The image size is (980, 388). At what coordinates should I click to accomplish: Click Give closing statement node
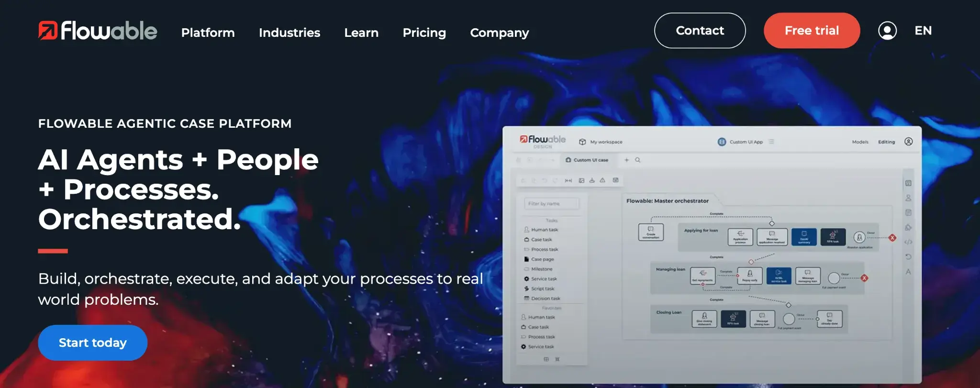point(704,319)
